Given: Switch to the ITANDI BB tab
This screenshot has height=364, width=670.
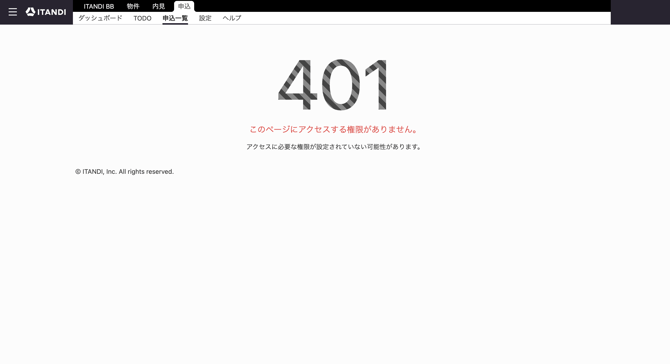Looking at the screenshot, I should [x=99, y=6].
